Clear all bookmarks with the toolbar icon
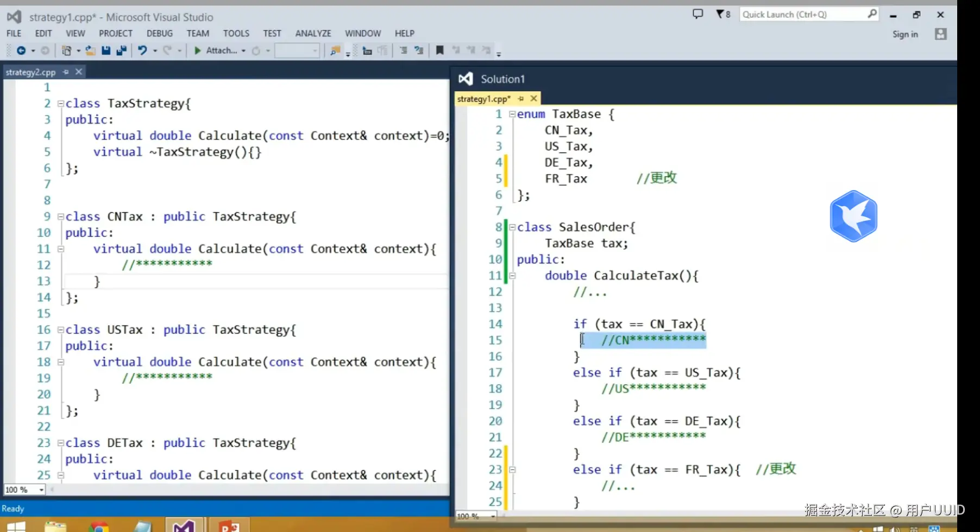 pyautogui.click(x=486, y=50)
